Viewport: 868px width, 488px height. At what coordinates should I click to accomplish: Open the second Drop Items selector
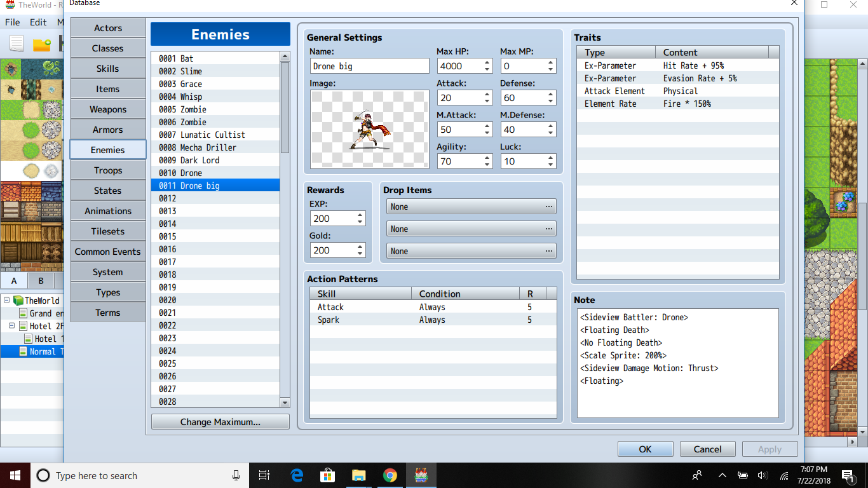[471, 229]
